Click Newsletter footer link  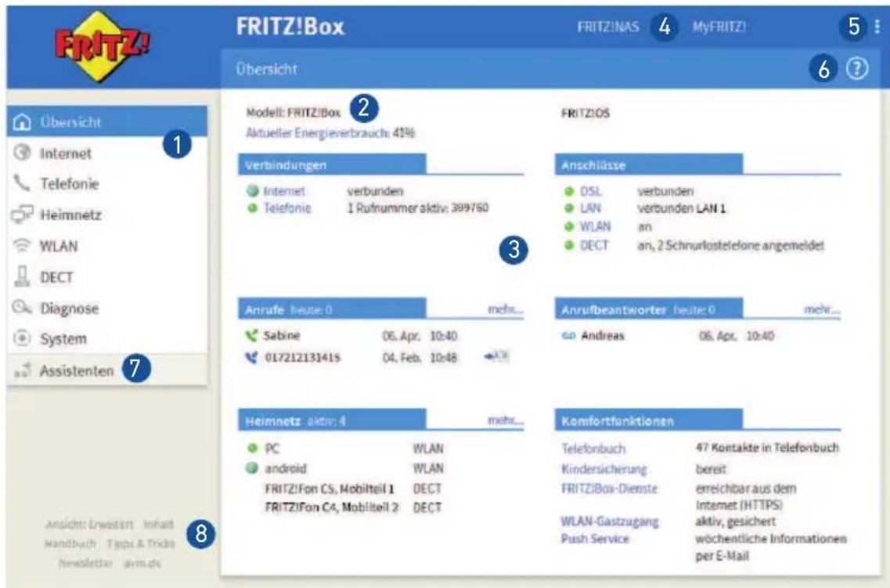pos(85,563)
